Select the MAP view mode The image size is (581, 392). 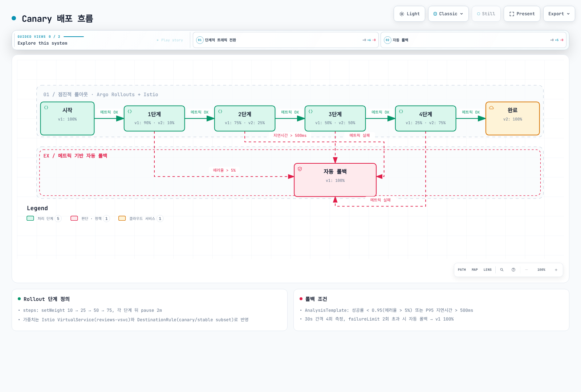(x=475, y=270)
